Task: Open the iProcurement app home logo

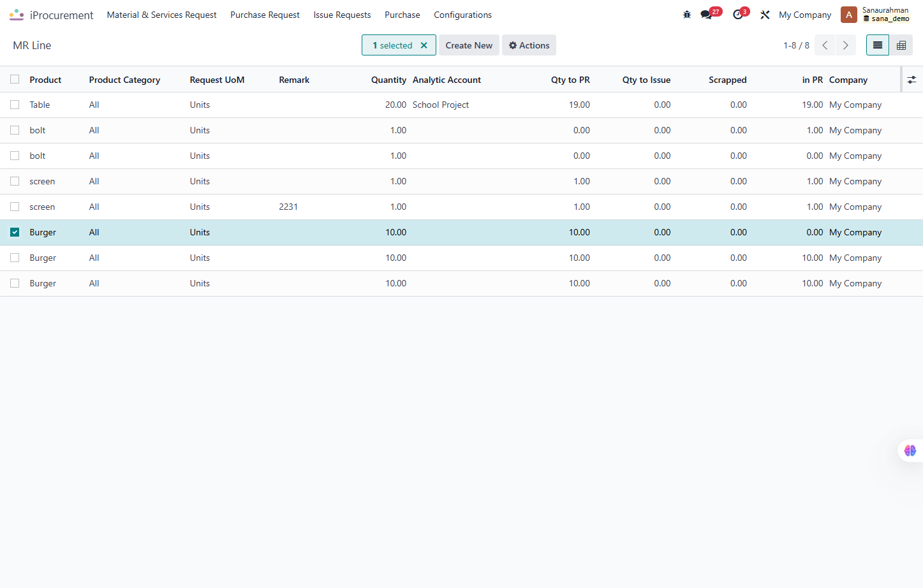Action: pyautogui.click(x=17, y=15)
